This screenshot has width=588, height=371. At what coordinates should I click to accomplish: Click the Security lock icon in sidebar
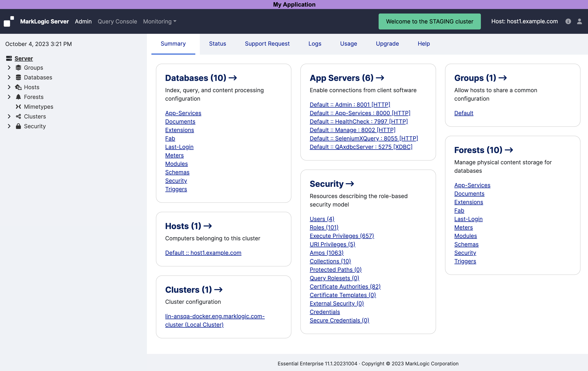coord(18,126)
